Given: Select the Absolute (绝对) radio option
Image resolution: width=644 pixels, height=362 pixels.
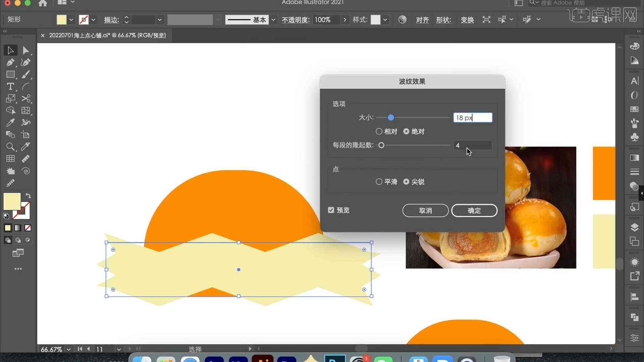Looking at the screenshot, I should point(406,131).
